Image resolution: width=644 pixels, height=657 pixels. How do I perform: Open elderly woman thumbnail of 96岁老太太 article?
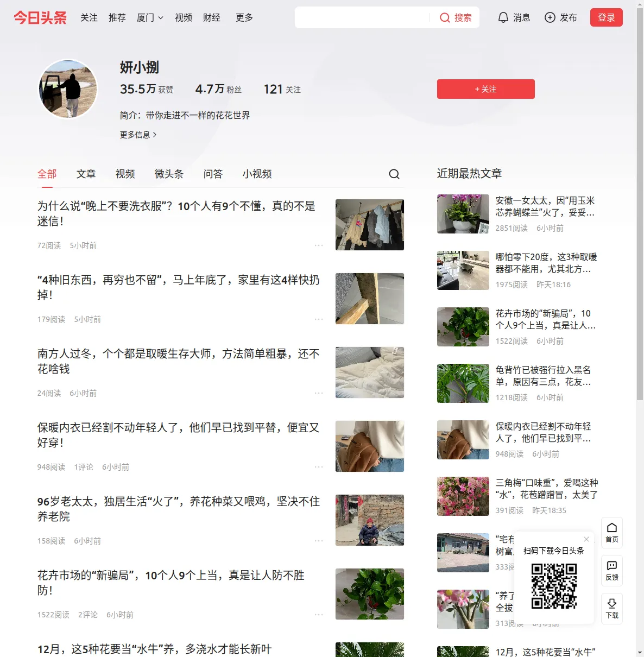click(x=370, y=520)
